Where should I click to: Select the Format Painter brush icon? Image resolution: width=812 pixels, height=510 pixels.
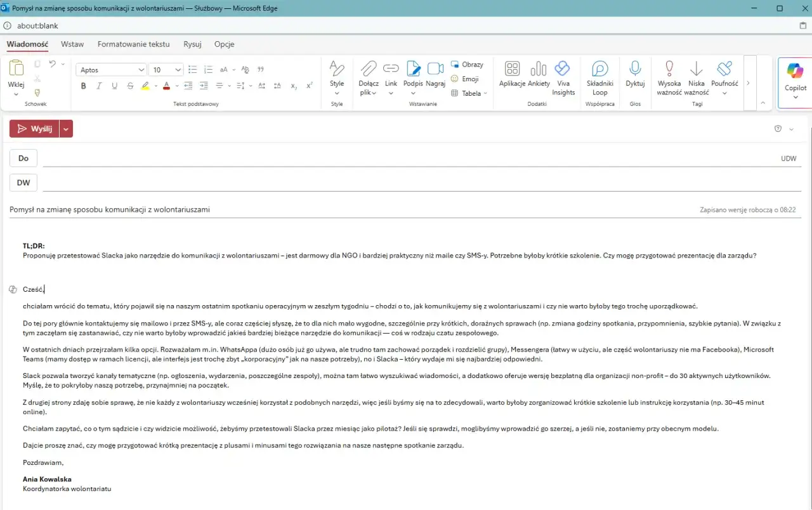click(x=37, y=93)
